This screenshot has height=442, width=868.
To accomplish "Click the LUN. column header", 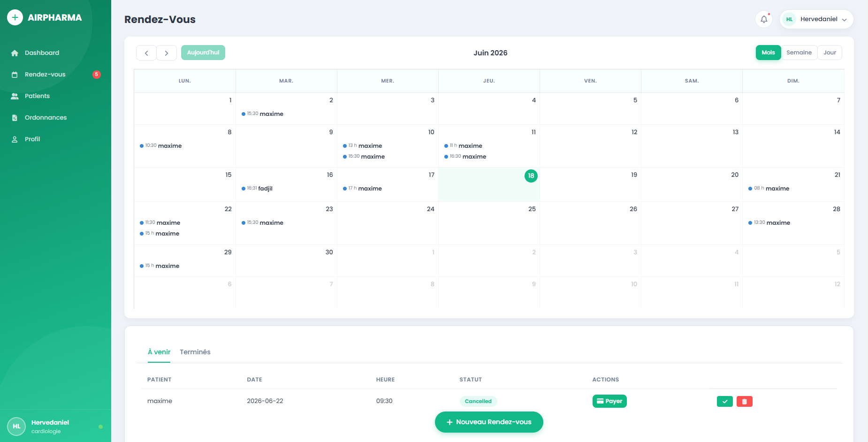I will coord(185,81).
